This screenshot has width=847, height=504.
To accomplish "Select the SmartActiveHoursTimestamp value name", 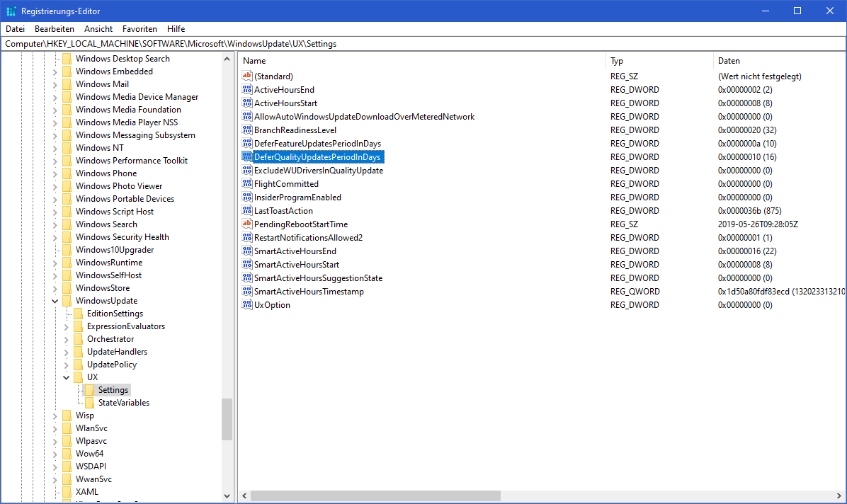I will tap(309, 291).
